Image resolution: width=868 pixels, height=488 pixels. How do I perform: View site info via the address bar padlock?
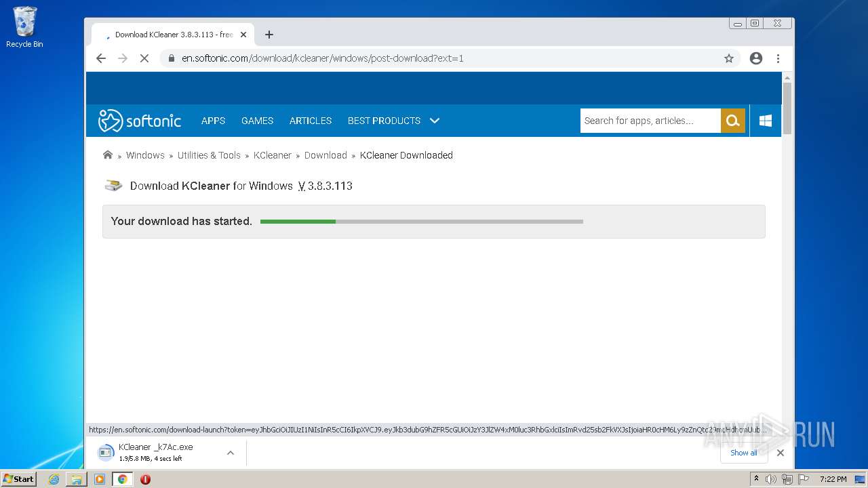(172, 58)
